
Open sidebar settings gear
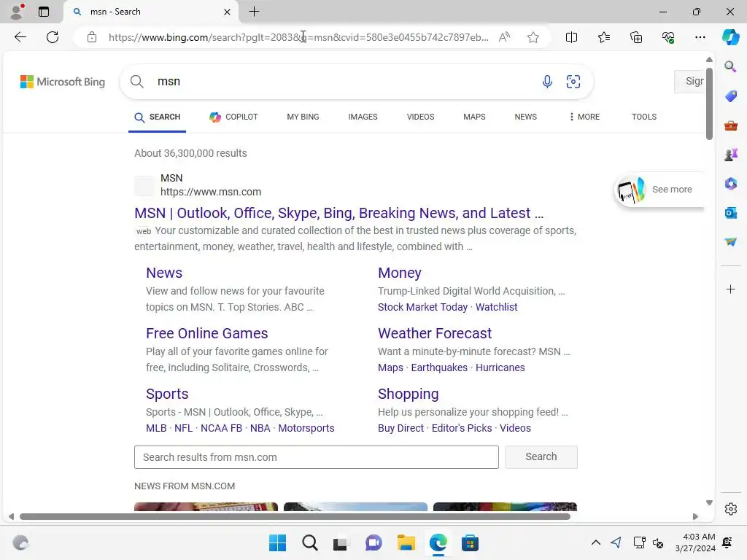tap(730, 509)
